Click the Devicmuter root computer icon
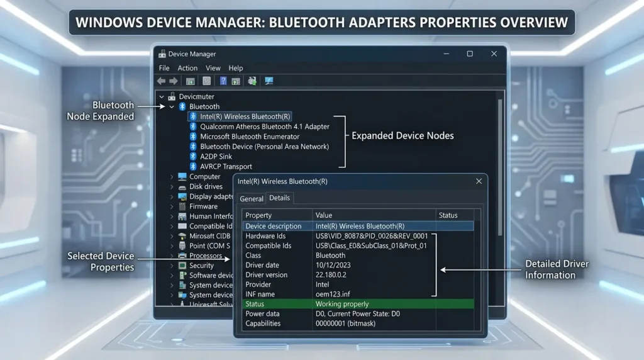Viewport: 644px width, 360px height. tap(172, 96)
